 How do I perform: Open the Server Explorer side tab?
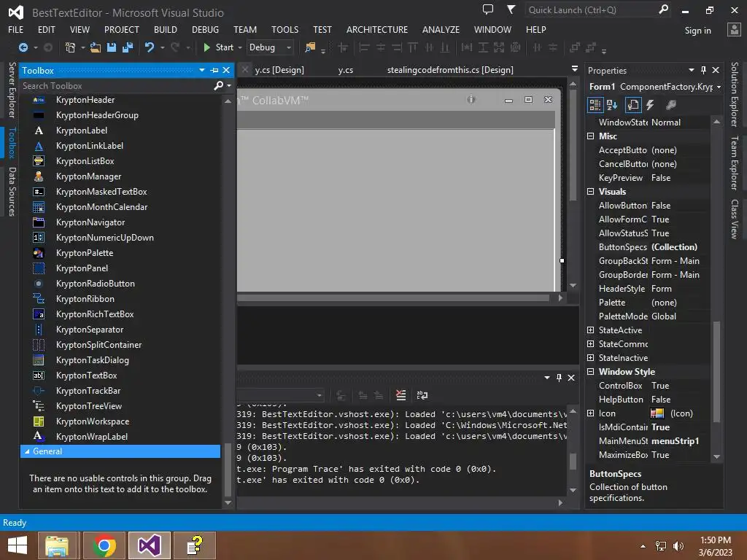pyautogui.click(x=12, y=90)
